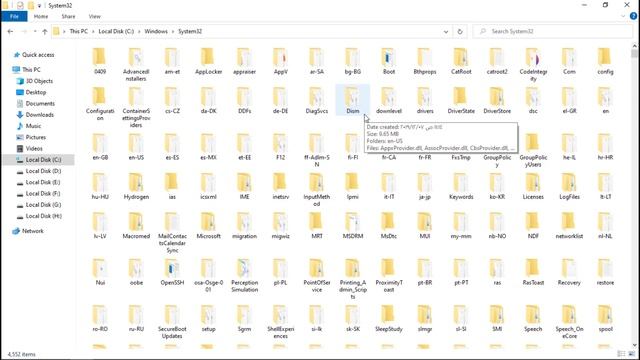Open the inetsrv folder

pyautogui.click(x=280, y=186)
